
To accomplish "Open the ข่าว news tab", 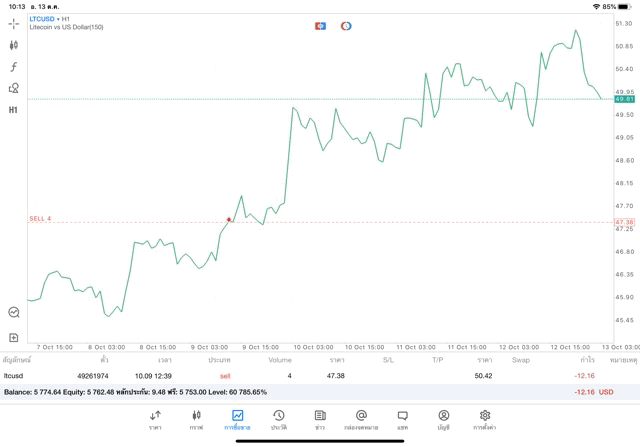I will pos(319,419).
